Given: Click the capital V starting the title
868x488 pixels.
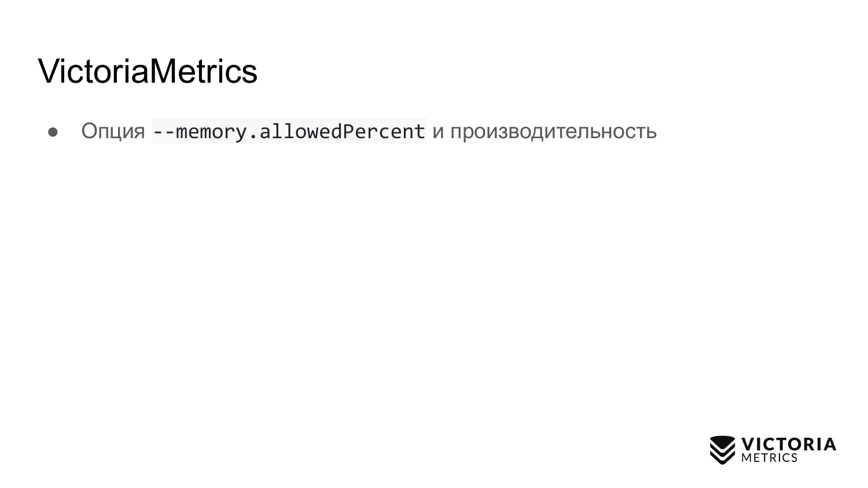Looking at the screenshot, I should pos(49,71).
